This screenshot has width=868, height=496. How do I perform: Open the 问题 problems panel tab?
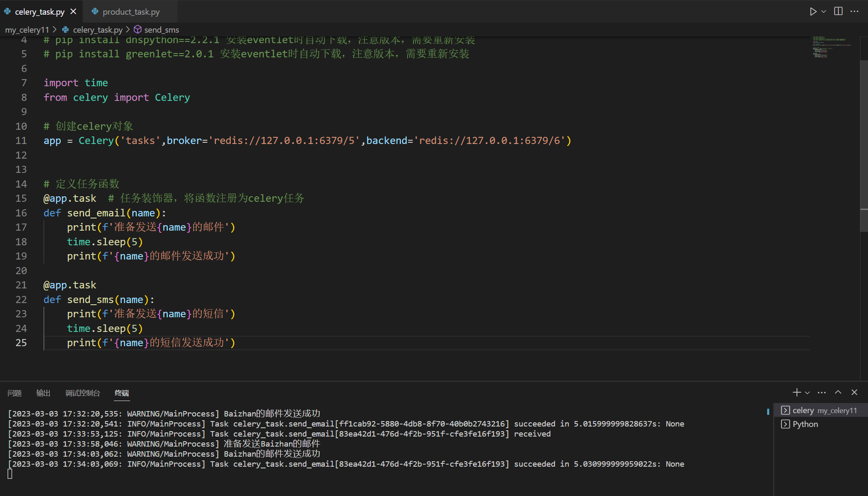(15, 393)
